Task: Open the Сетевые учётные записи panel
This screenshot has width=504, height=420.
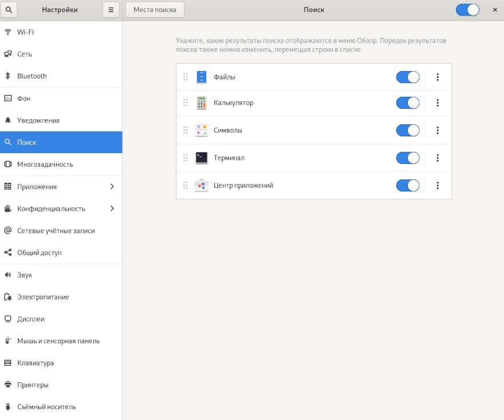Action: [56, 231]
